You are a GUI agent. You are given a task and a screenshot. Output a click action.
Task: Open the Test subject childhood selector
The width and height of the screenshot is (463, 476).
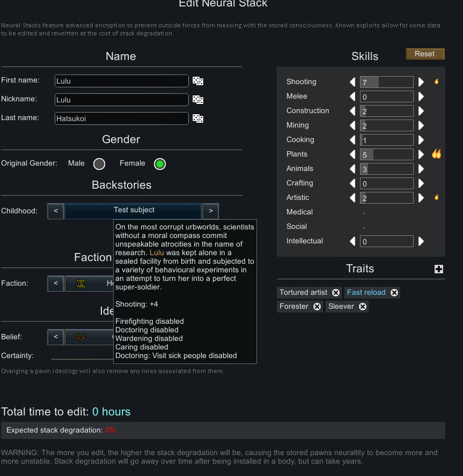tap(134, 211)
